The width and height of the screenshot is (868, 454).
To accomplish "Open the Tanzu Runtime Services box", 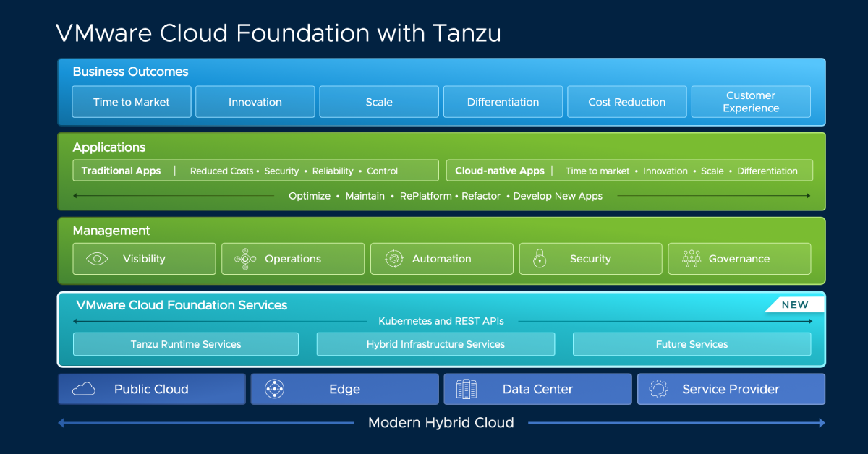I will (x=186, y=344).
